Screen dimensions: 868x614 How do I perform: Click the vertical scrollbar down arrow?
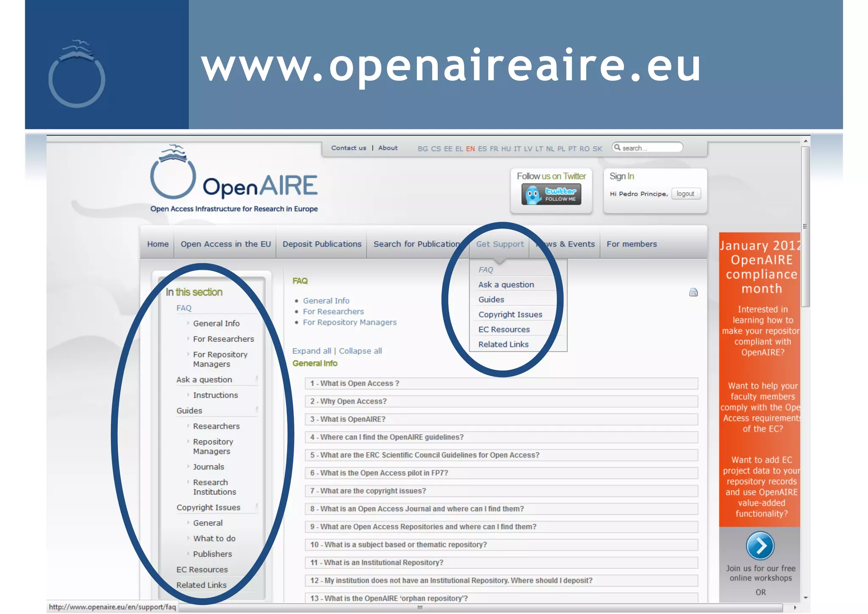[805, 598]
